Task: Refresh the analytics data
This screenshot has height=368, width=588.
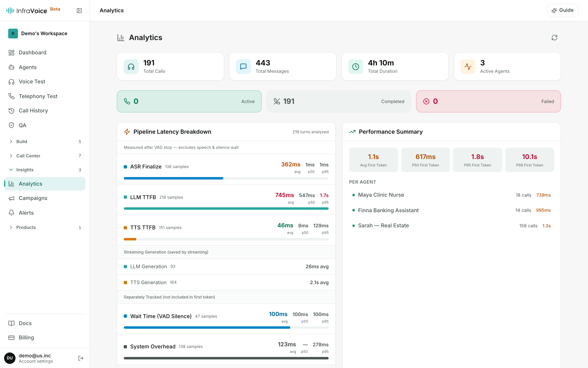Action: (x=554, y=37)
